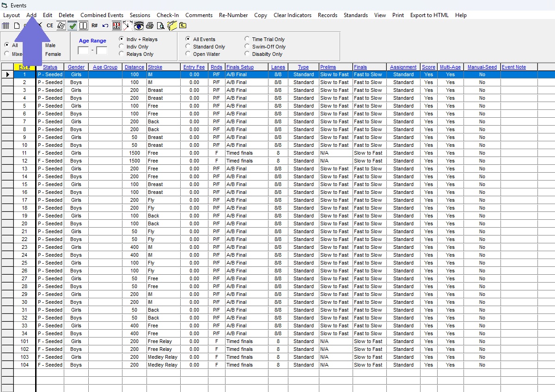Select event 101 Free Relay stroke cell

(x=164, y=341)
